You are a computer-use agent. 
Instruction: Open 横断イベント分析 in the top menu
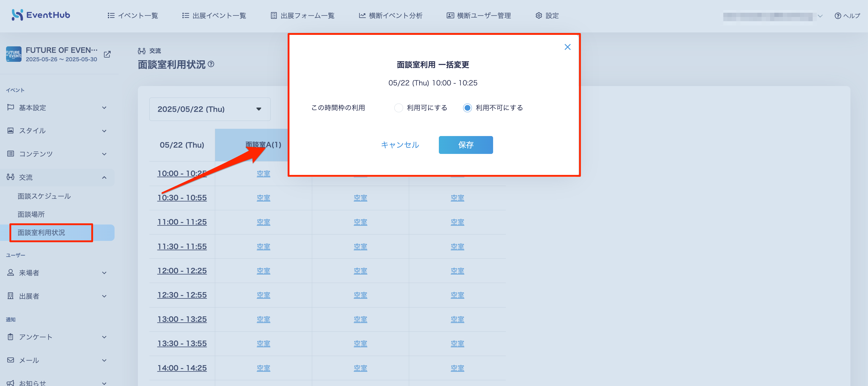(391, 15)
